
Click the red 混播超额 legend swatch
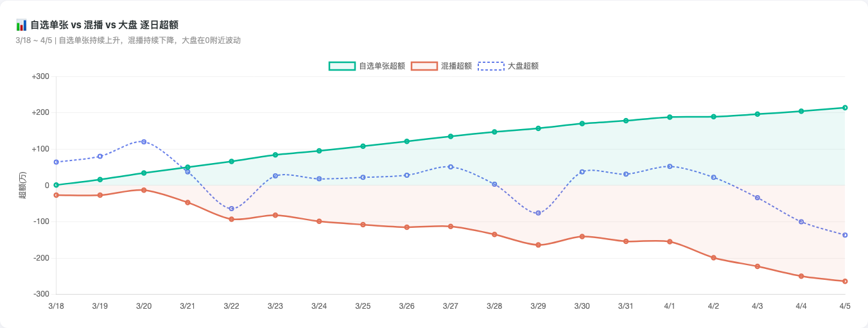(x=424, y=66)
